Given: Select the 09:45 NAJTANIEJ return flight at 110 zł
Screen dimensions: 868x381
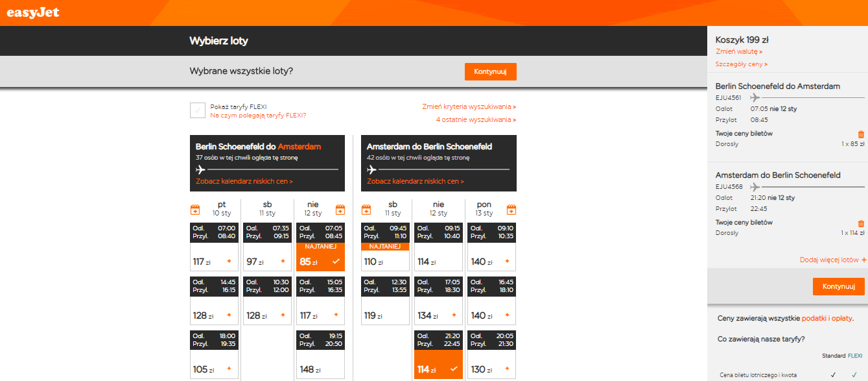Looking at the screenshot, I should [385, 247].
